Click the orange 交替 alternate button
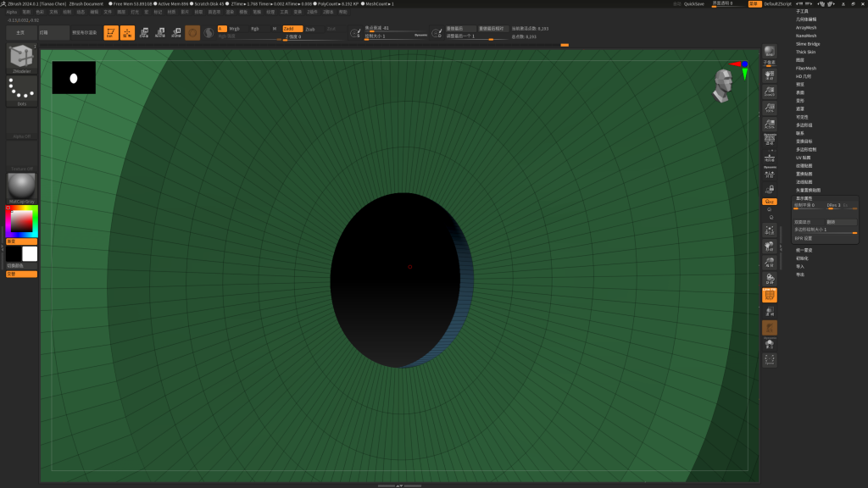Image resolution: width=868 pixels, height=488 pixels. [21, 274]
